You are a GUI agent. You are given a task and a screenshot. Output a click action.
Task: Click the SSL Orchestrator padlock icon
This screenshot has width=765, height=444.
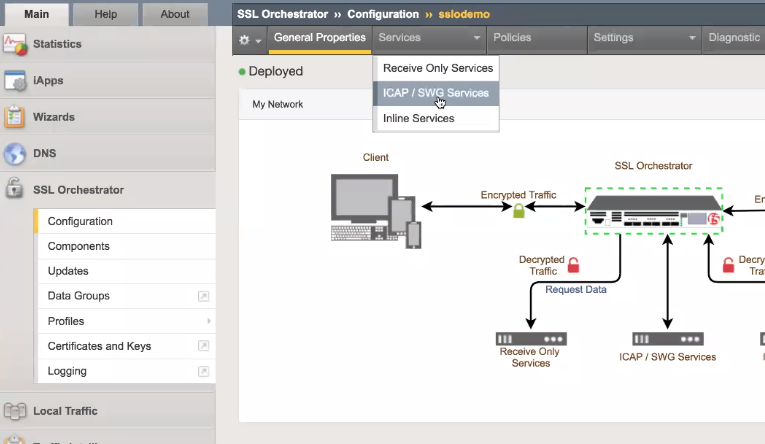click(14, 188)
